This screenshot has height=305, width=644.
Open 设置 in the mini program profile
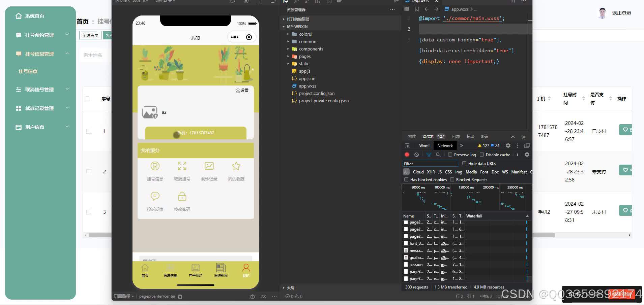click(x=242, y=91)
